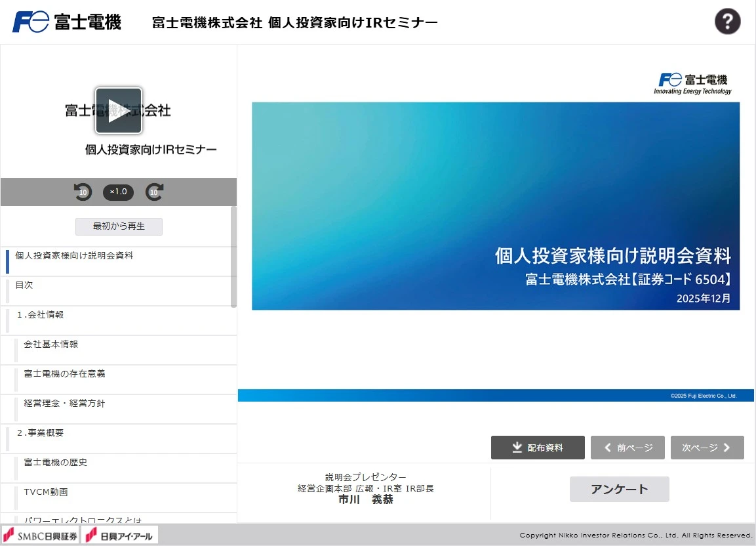Click the SMBC日興証券 logo

point(40,534)
